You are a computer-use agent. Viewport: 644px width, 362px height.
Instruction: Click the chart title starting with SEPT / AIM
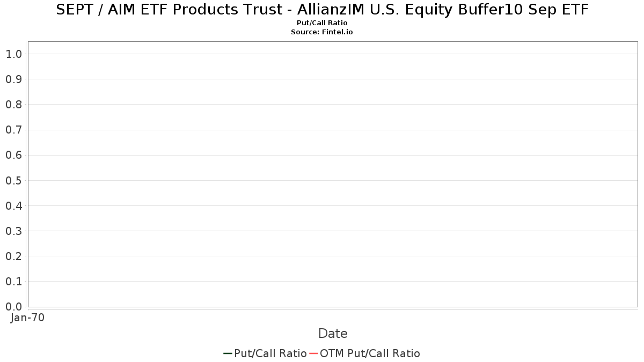coord(322,10)
